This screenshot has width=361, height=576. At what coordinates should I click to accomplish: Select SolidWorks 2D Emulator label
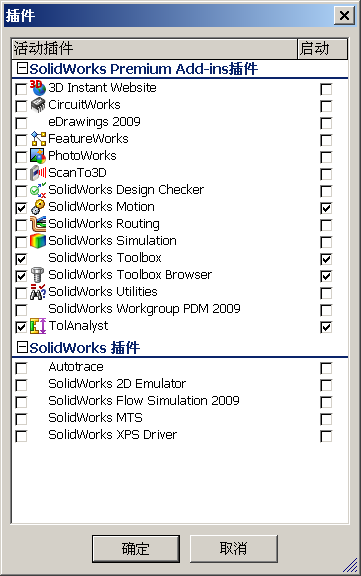[117, 384]
